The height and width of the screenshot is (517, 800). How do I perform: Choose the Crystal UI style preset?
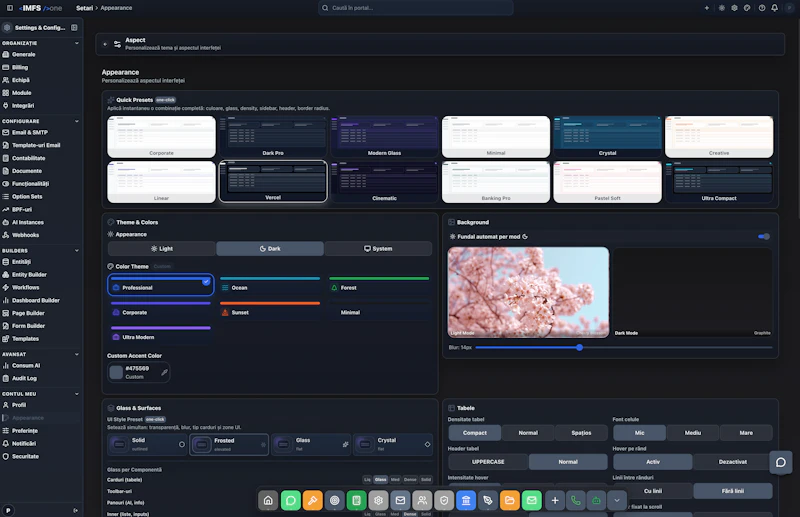pos(393,444)
